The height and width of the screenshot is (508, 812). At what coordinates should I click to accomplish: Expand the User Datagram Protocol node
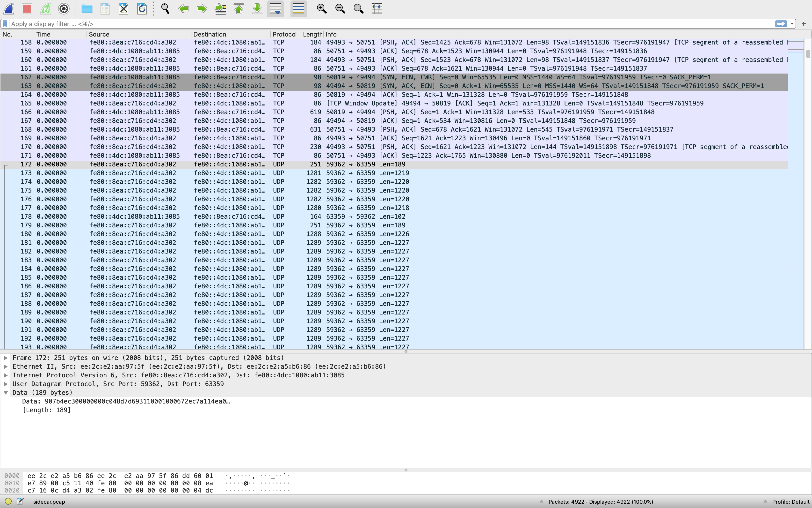6,384
